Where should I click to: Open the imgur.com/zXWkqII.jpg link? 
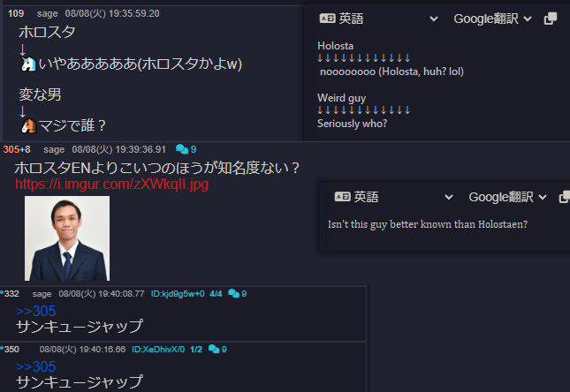click(x=111, y=185)
